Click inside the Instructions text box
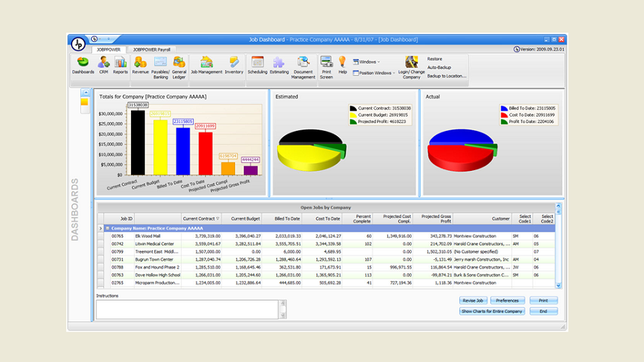644x362 pixels. [187, 309]
